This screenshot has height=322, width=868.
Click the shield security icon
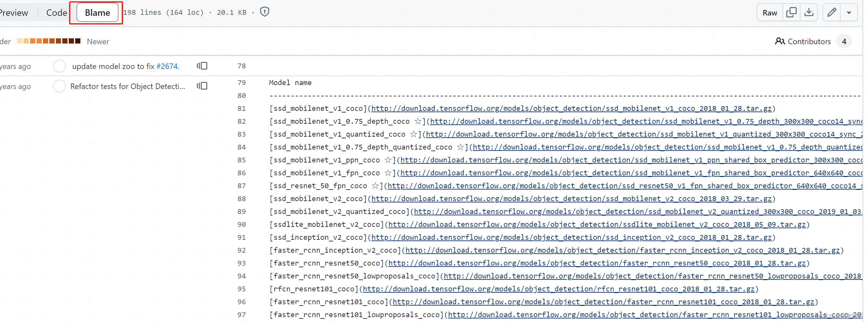tap(264, 12)
